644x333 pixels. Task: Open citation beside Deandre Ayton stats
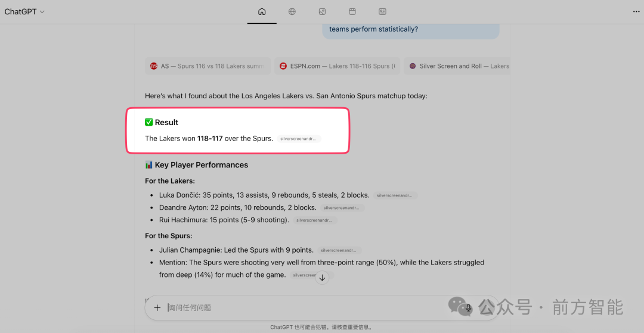(342, 208)
